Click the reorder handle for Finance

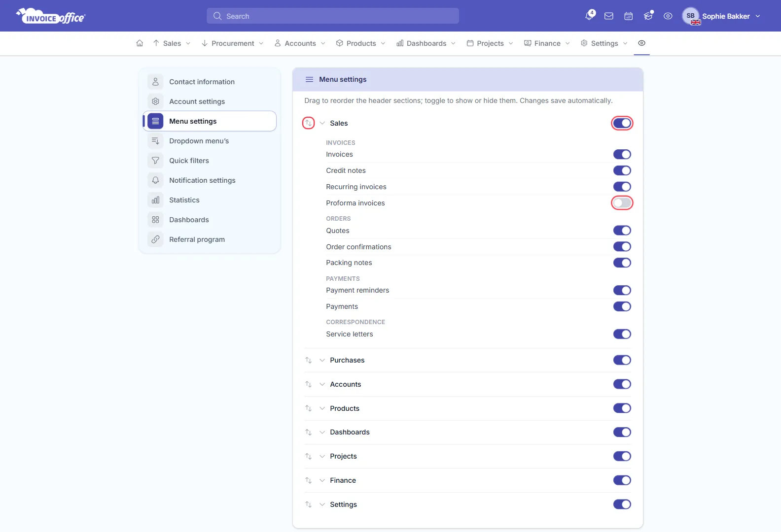pos(308,480)
